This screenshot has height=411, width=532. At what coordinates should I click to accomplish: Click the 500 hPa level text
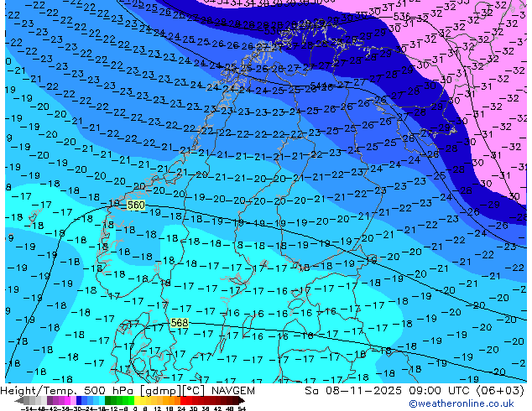pyautogui.click(x=110, y=391)
